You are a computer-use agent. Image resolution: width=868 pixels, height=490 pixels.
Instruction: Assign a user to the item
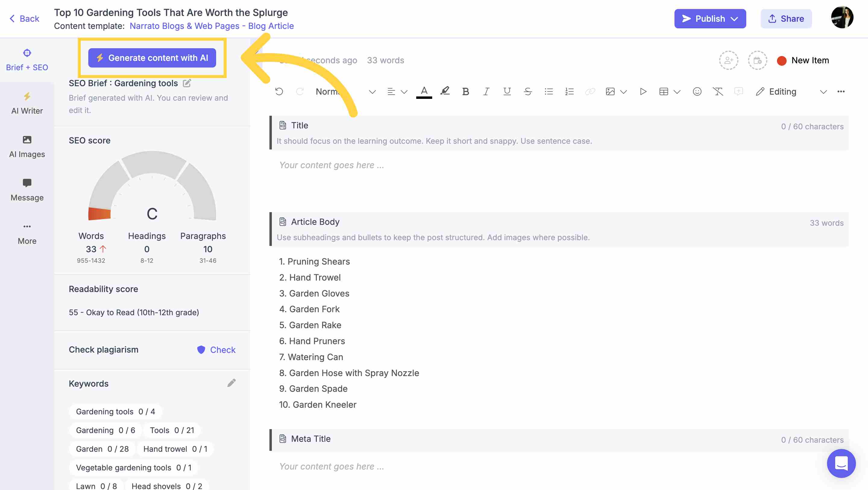(728, 60)
